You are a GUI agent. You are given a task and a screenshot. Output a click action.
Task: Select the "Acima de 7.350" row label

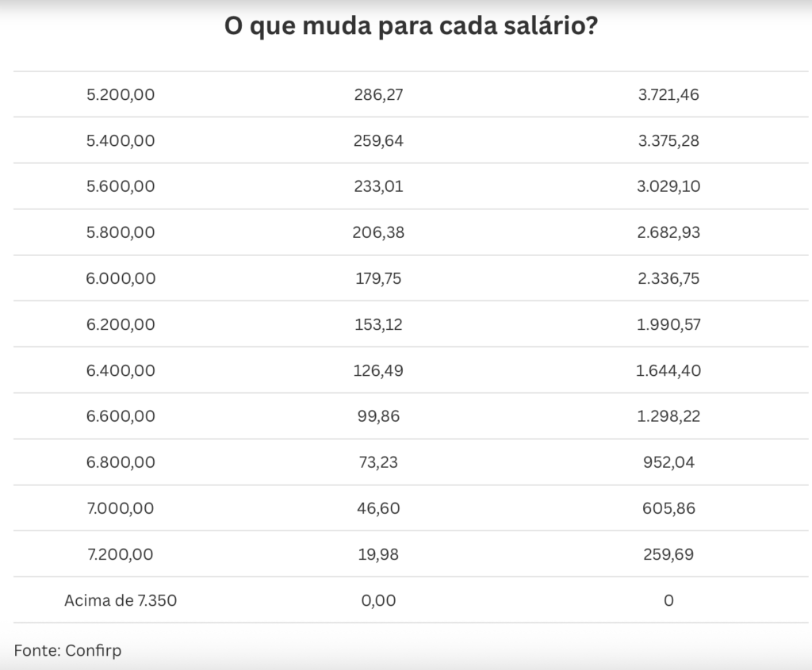click(121, 601)
